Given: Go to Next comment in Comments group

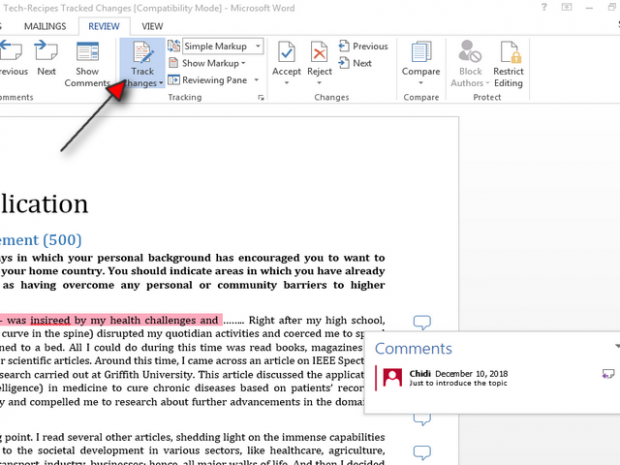Looking at the screenshot, I should pyautogui.click(x=47, y=58).
